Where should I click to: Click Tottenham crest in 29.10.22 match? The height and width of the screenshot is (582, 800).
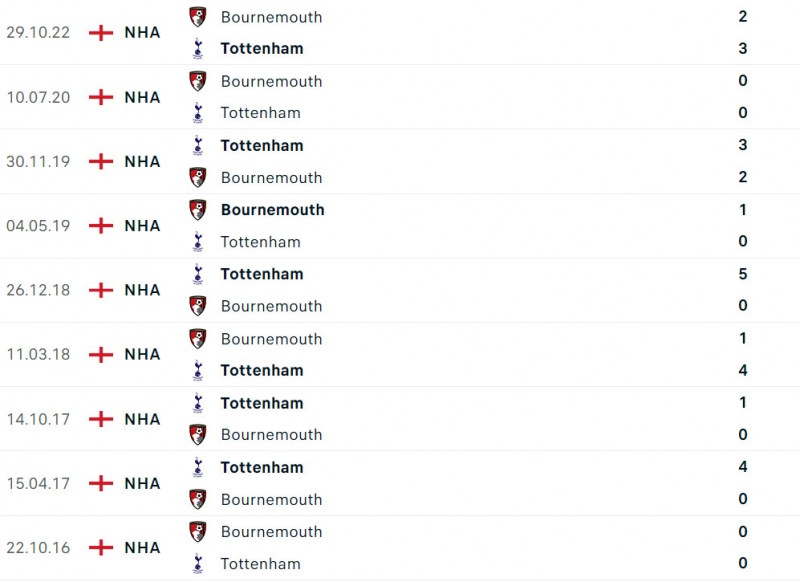coord(198,48)
